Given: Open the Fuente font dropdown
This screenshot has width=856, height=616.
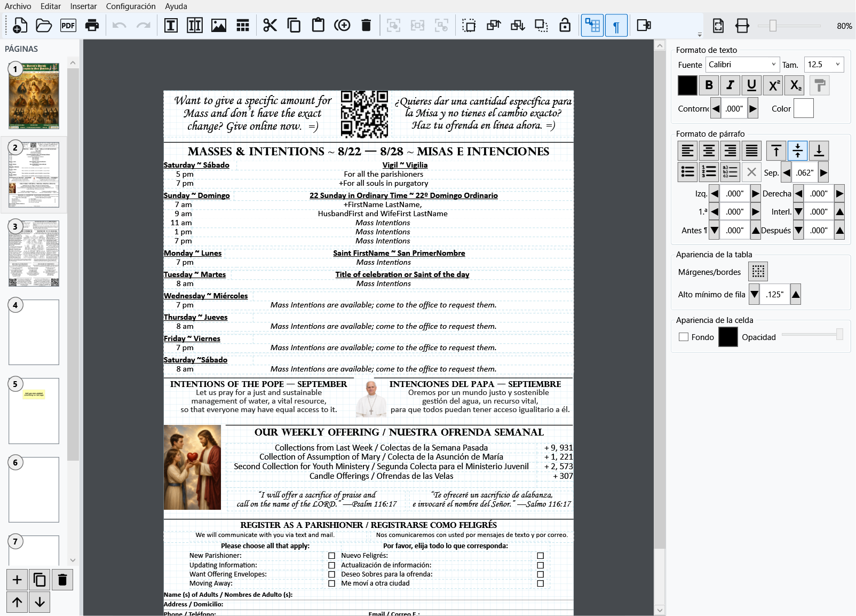Looking at the screenshot, I should (x=742, y=65).
